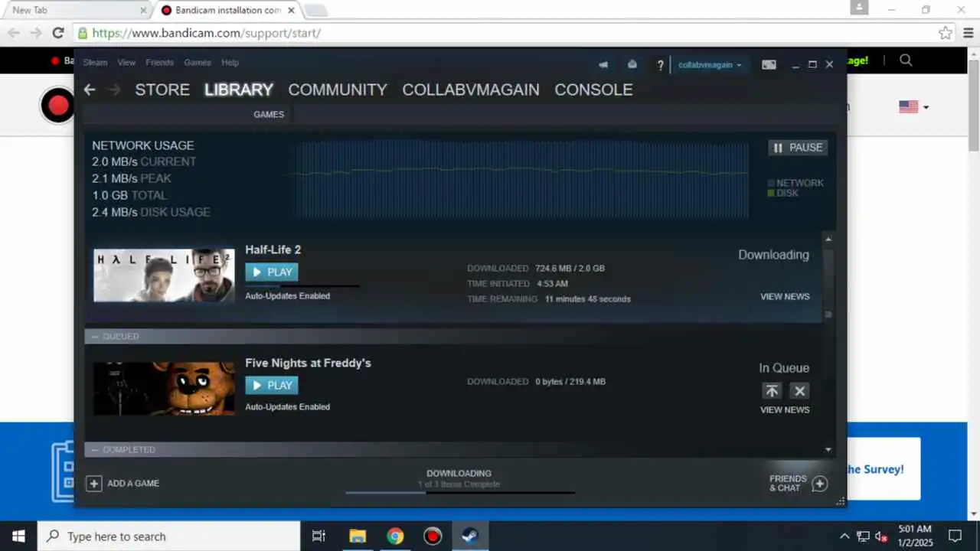This screenshot has height=551, width=980.
Task: Click the Five Nights at Freddy's thumbnail
Action: point(164,389)
